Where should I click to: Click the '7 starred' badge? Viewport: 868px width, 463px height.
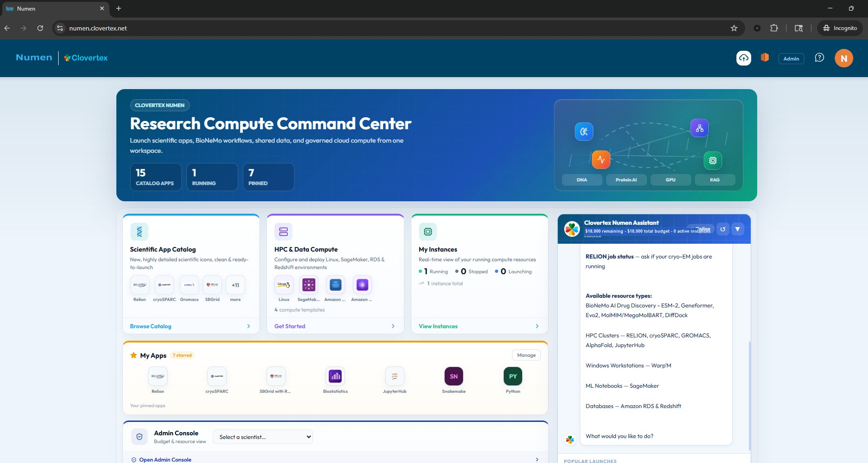tap(182, 355)
